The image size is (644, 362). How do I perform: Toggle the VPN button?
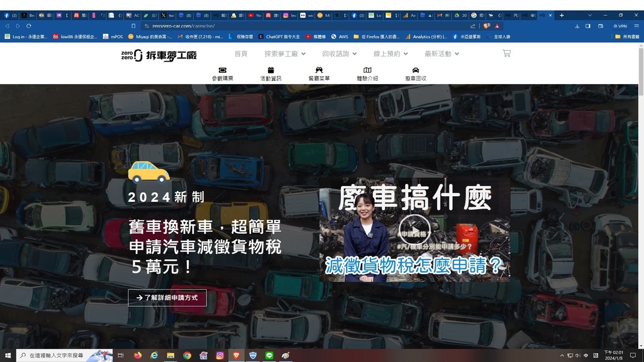click(620, 26)
